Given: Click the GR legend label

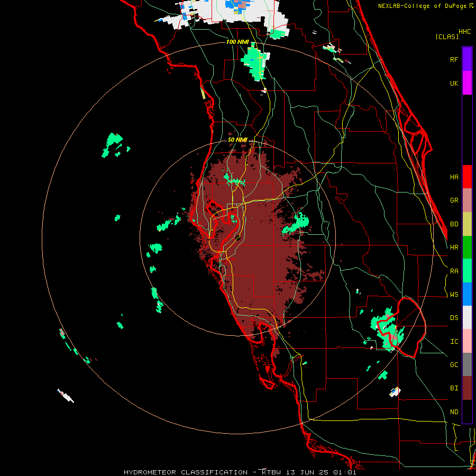Looking at the screenshot, I should click(x=454, y=200).
